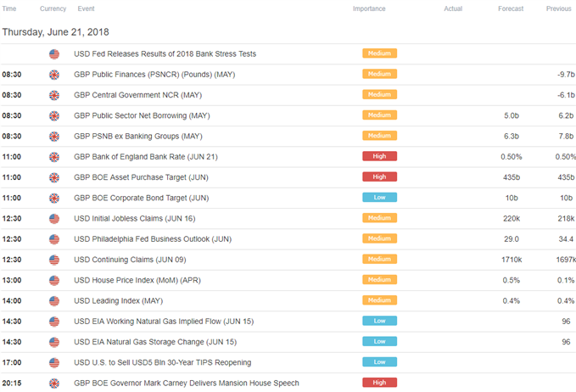Click Medium badge for Fed Stress Tests

[379, 53]
